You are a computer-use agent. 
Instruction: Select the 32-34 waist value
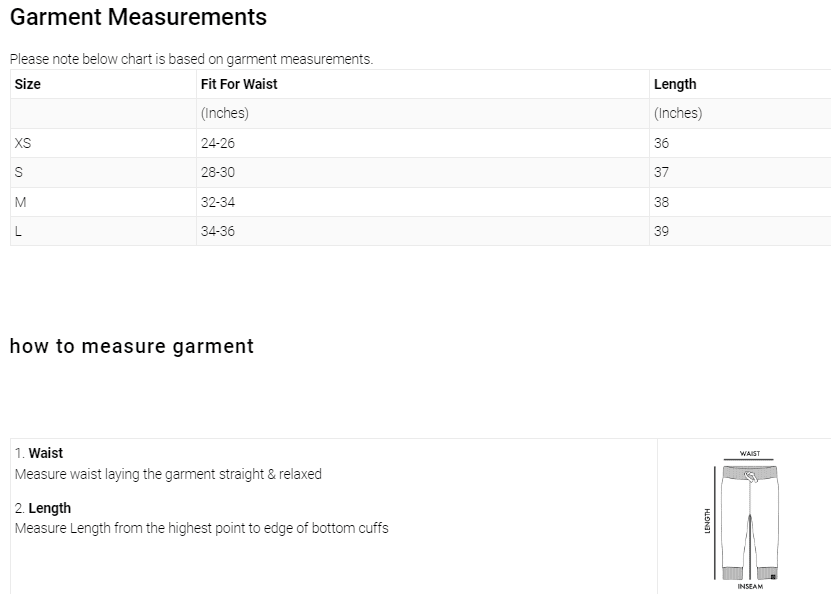(218, 202)
